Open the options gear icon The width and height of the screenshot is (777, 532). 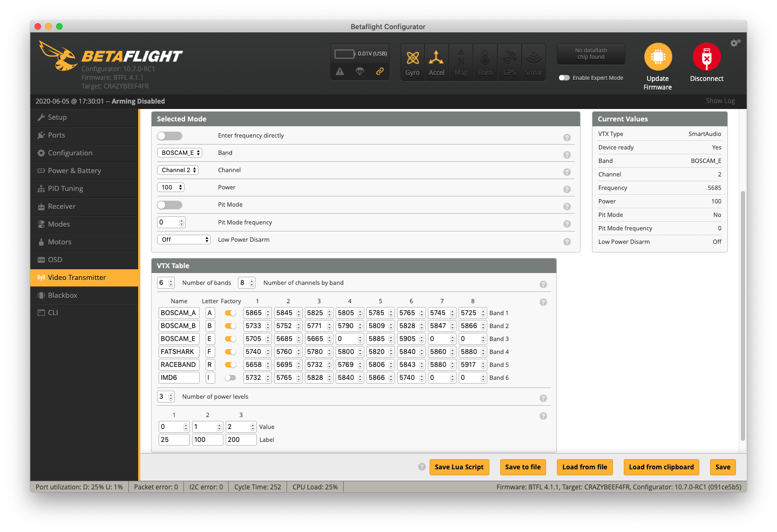click(x=735, y=43)
